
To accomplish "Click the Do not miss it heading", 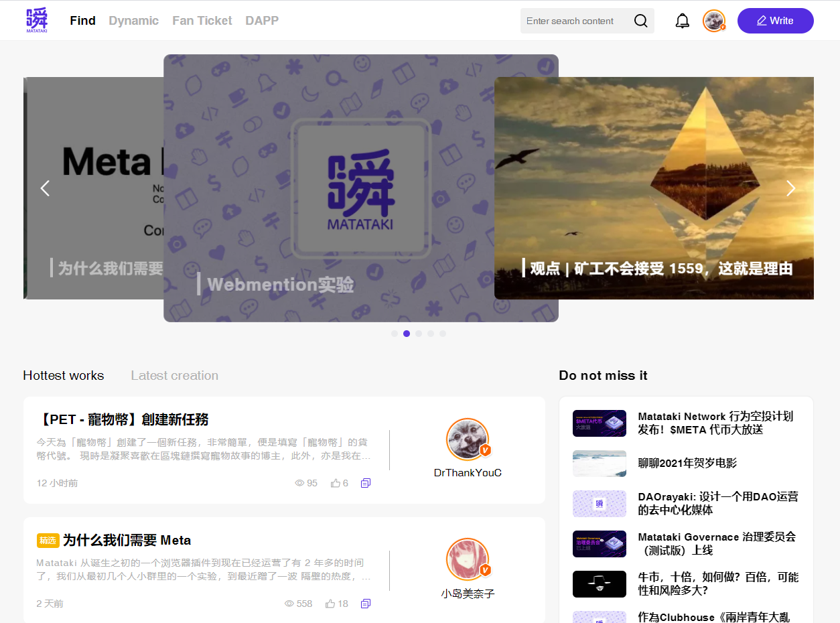I will pos(603,376).
